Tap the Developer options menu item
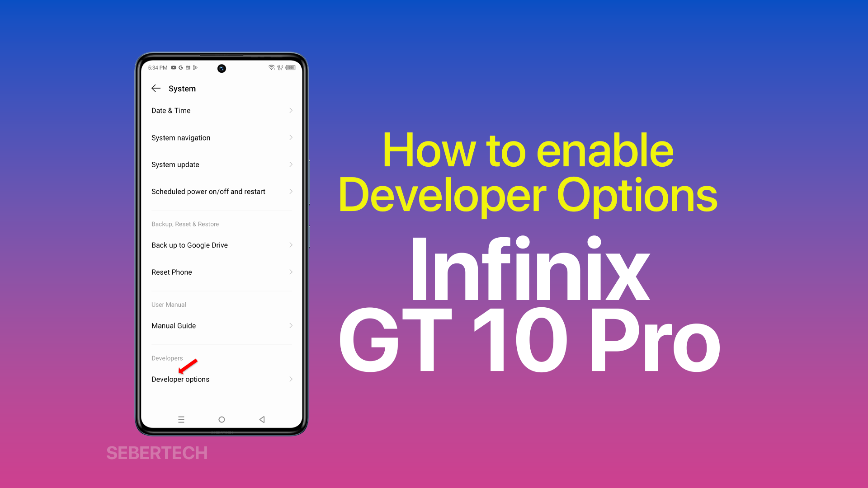This screenshot has height=488, width=868. 221,379
